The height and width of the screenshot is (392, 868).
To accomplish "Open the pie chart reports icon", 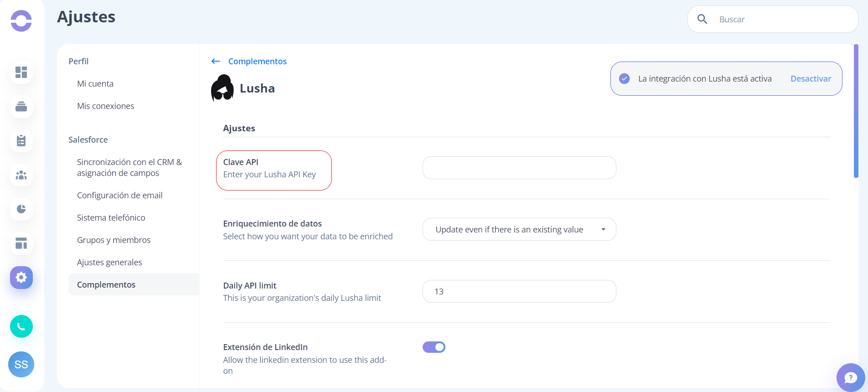I will pyautogui.click(x=21, y=209).
